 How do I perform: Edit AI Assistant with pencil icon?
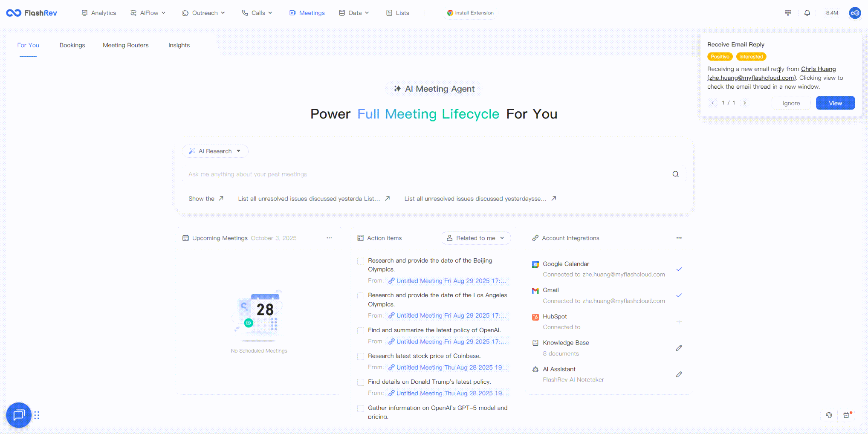pos(679,374)
